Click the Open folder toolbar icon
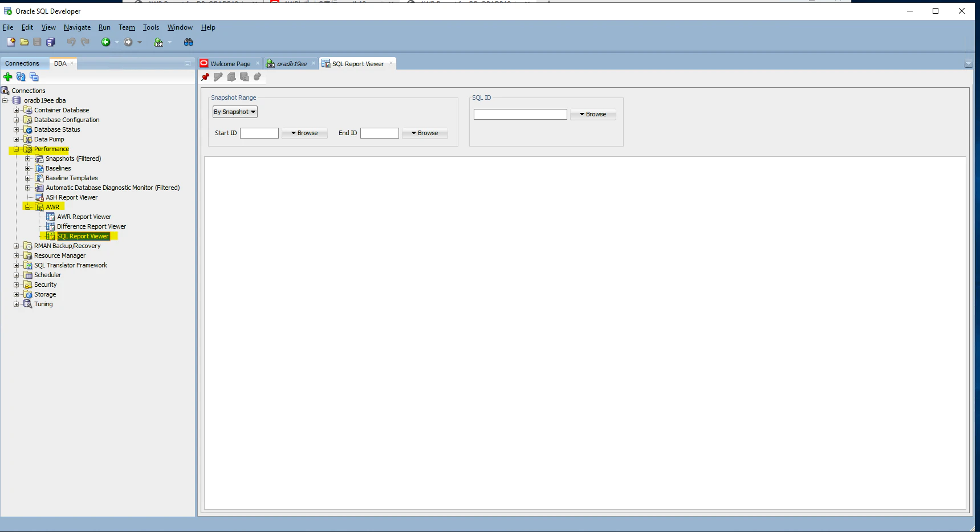980x532 pixels. coord(25,42)
